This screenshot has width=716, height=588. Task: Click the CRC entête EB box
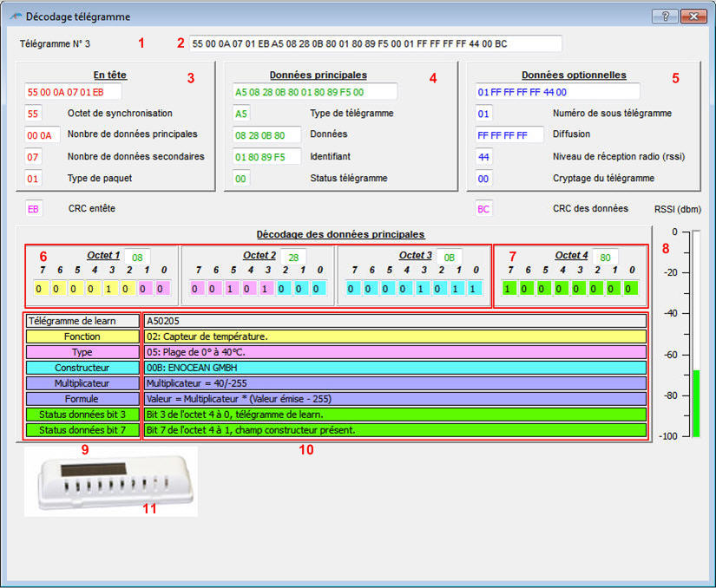pos(33,208)
